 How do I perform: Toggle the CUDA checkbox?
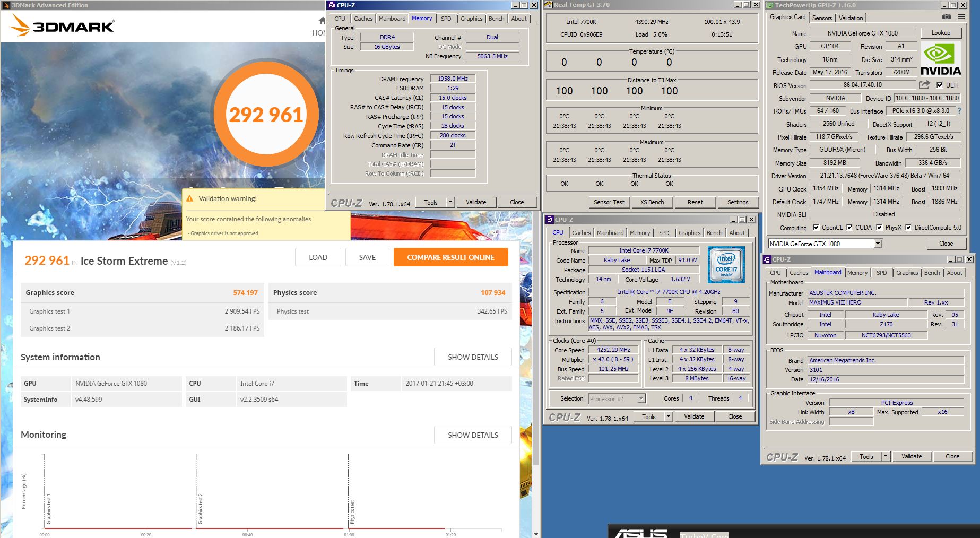(x=849, y=228)
